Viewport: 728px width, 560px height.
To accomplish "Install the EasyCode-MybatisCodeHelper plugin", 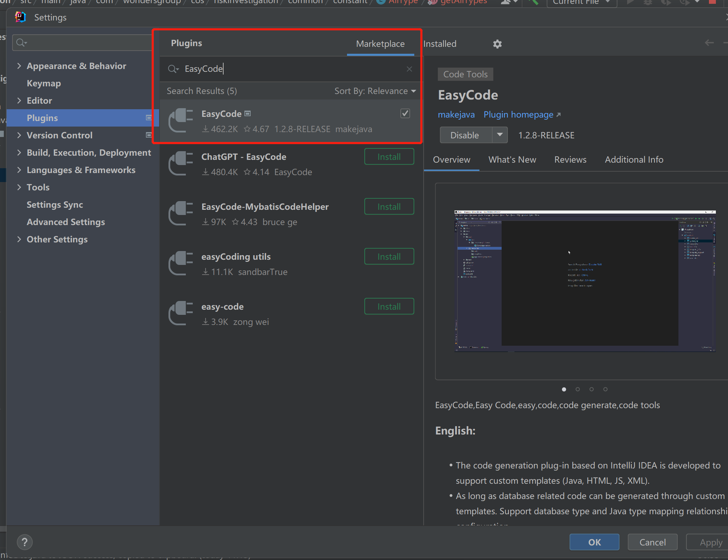I will click(x=389, y=207).
